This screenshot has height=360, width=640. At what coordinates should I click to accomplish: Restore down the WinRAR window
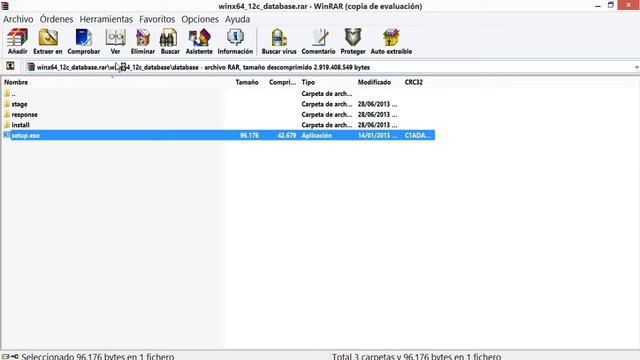(x=611, y=5)
